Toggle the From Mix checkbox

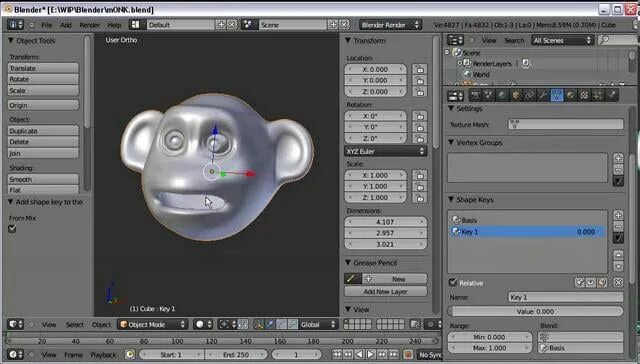coord(12,229)
